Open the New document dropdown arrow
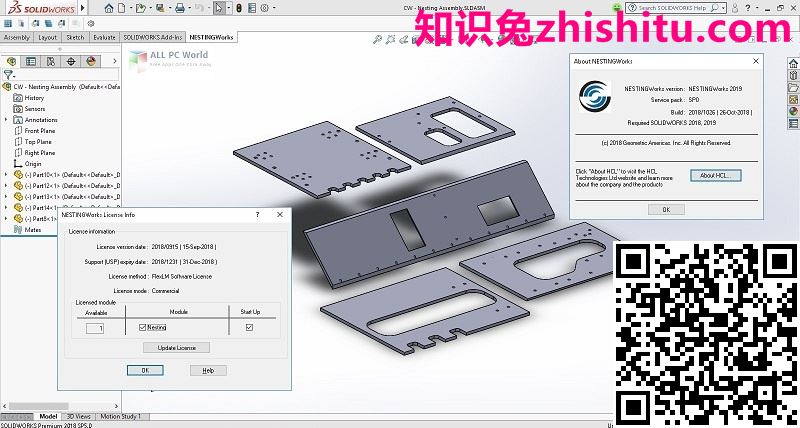The width and height of the screenshot is (800, 428). (131, 8)
